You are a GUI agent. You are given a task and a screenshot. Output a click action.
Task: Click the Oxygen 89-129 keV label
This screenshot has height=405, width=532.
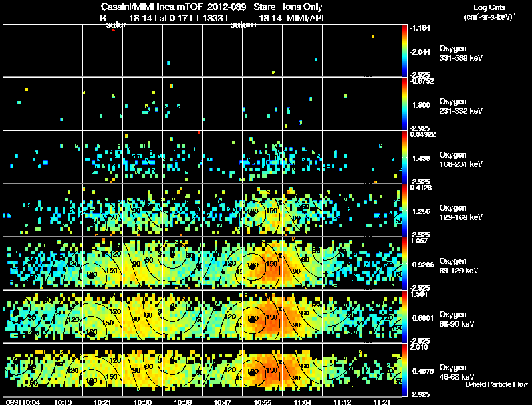459,266
